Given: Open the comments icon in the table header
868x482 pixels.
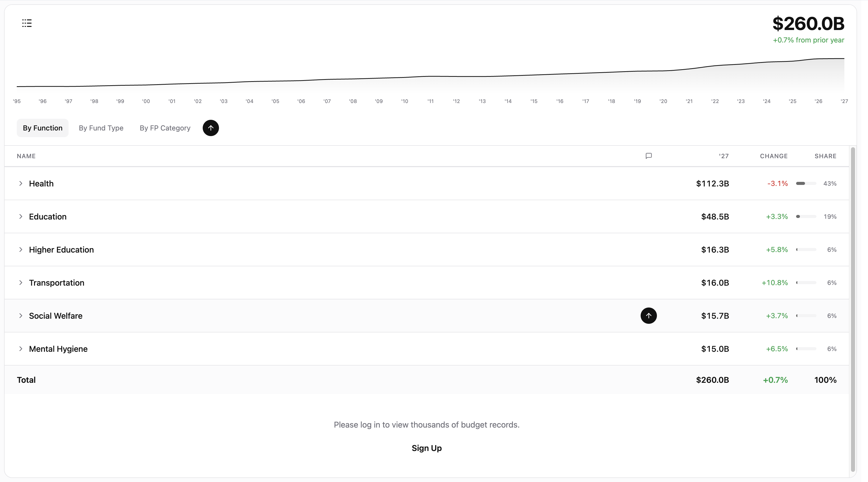Looking at the screenshot, I should point(649,156).
